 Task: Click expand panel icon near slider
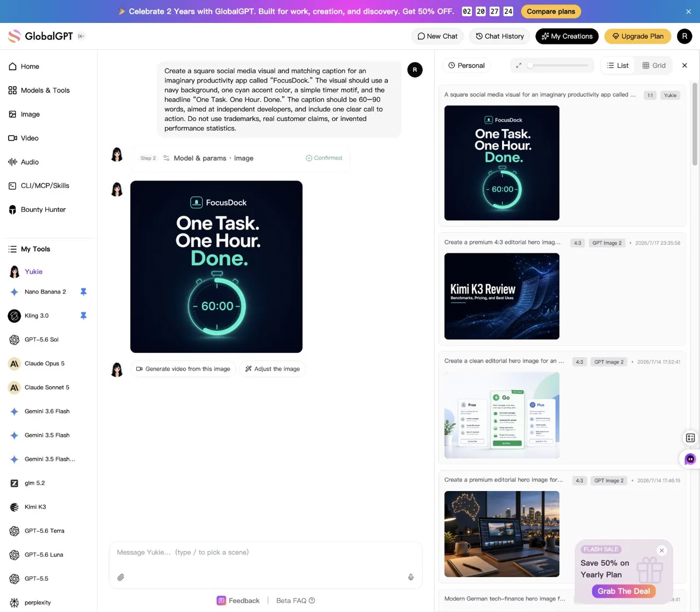(x=518, y=66)
